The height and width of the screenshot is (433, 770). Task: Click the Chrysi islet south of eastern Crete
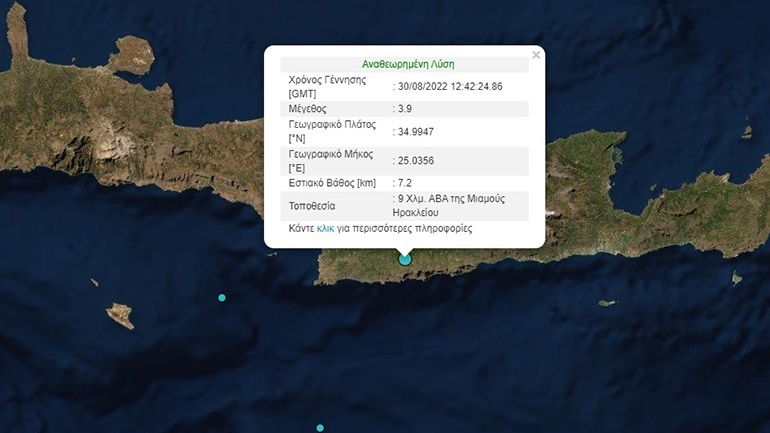coord(607,303)
